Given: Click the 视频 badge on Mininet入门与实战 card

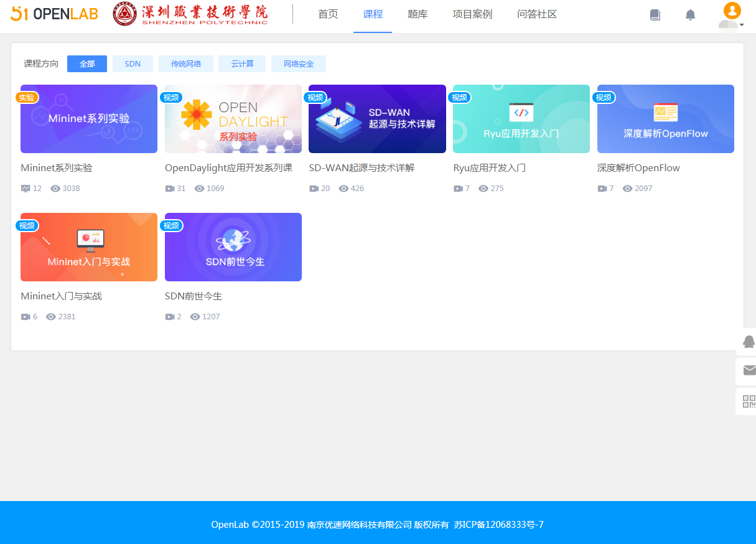Looking at the screenshot, I should (27, 225).
